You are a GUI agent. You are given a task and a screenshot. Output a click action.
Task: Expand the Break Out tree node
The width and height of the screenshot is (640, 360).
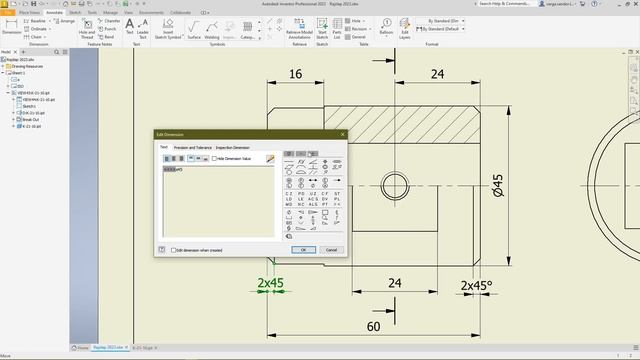(13, 120)
